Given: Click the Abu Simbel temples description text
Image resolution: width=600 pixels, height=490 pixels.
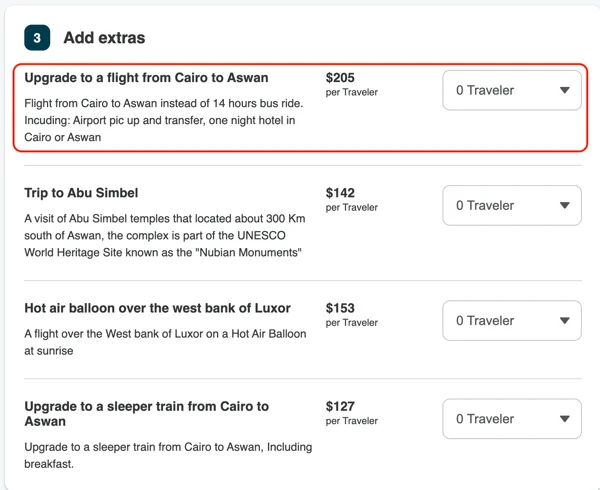Looking at the screenshot, I should (165, 236).
